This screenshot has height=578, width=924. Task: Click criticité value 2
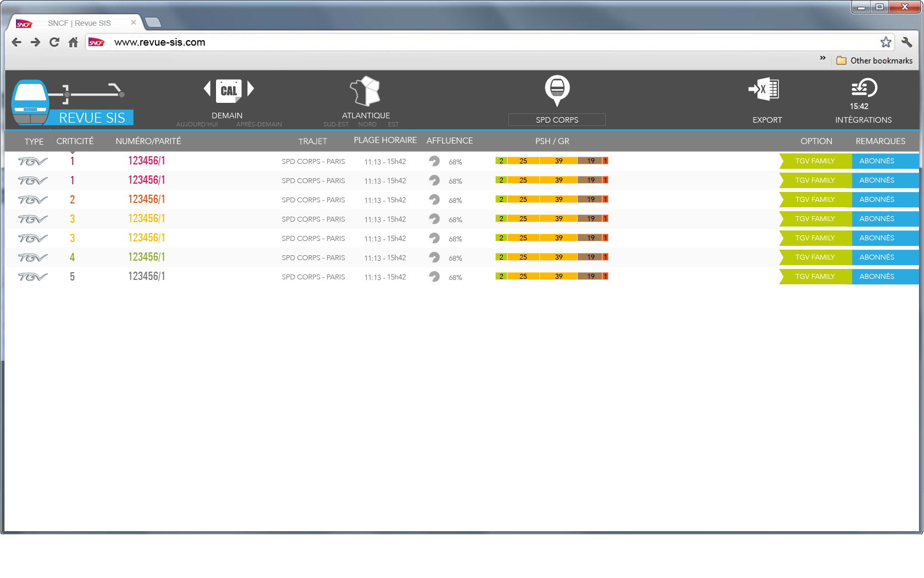pos(72,200)
